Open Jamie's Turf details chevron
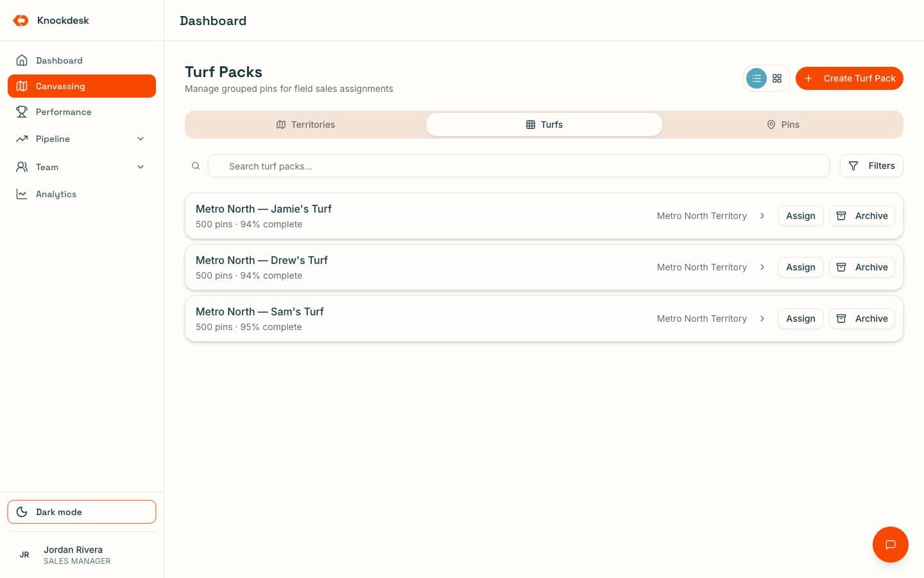Image resolution: width=924 pixels, height=578 pixels. 762,216
